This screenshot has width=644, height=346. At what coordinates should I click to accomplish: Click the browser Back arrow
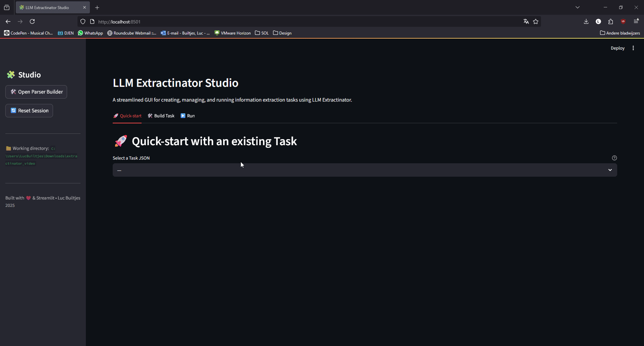pos(8,22)
